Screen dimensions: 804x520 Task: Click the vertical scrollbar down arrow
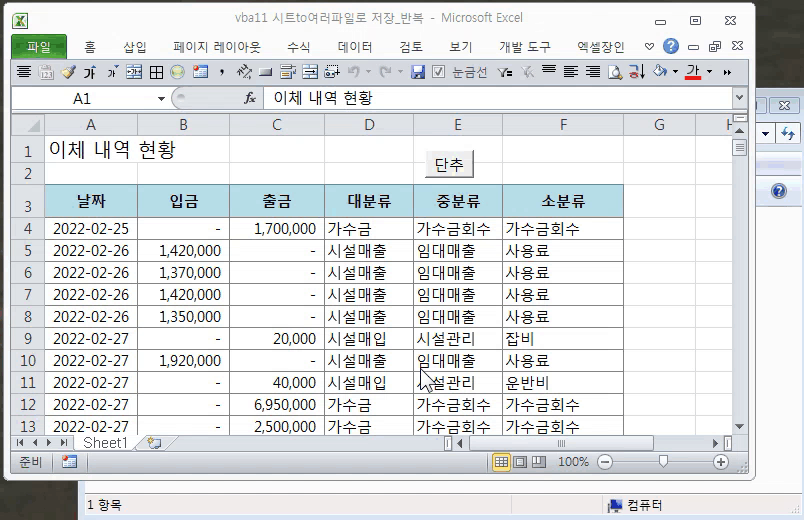click(x=739, y=427)
